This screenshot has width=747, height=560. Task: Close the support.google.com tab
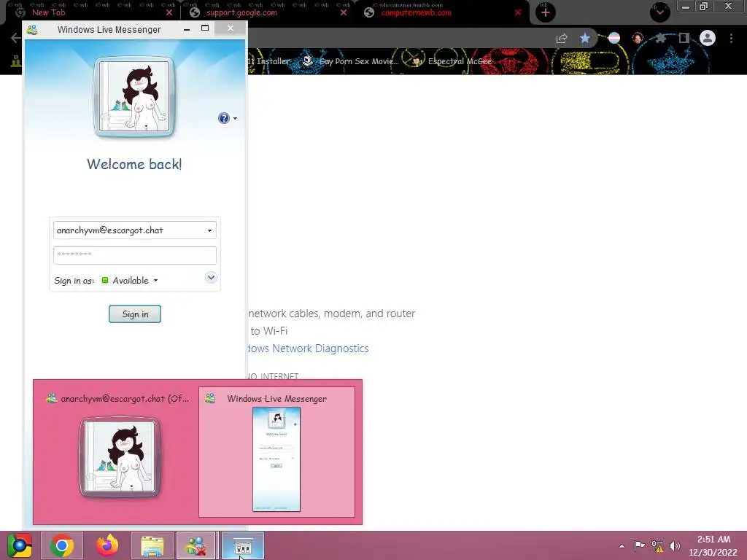tap(344, 13)
